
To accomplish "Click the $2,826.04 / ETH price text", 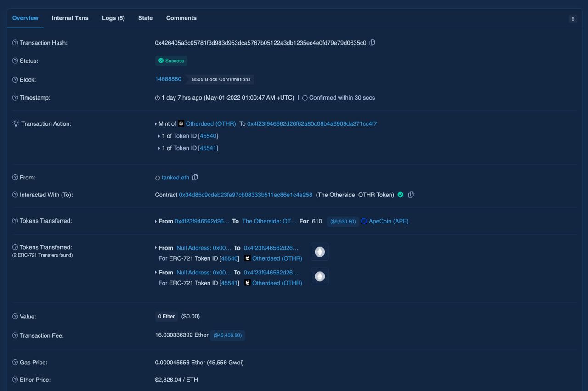I will point(176,380).
